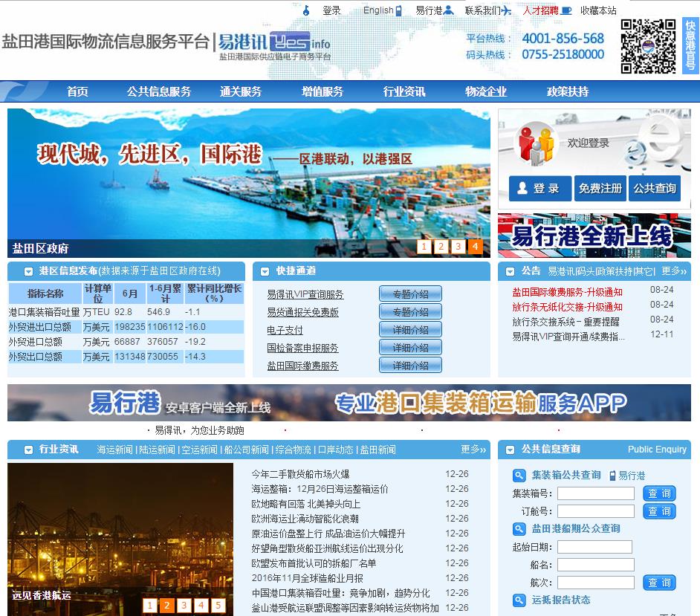Open the QR code image in header
Screen dimensions: 700x616
pyautogui.click(x=648, y=46)
